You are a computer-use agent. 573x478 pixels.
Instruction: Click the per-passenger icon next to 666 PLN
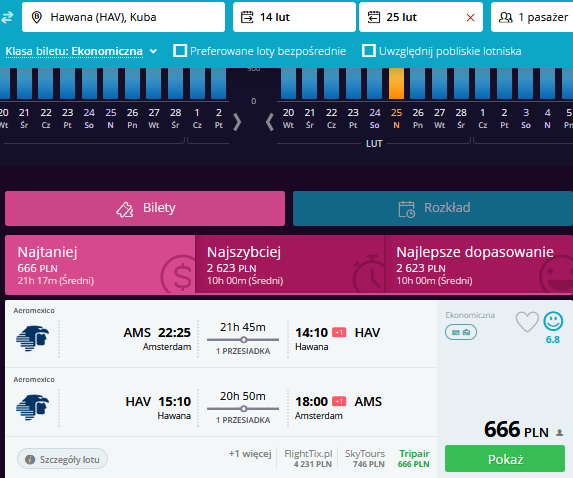pos(559,433)
